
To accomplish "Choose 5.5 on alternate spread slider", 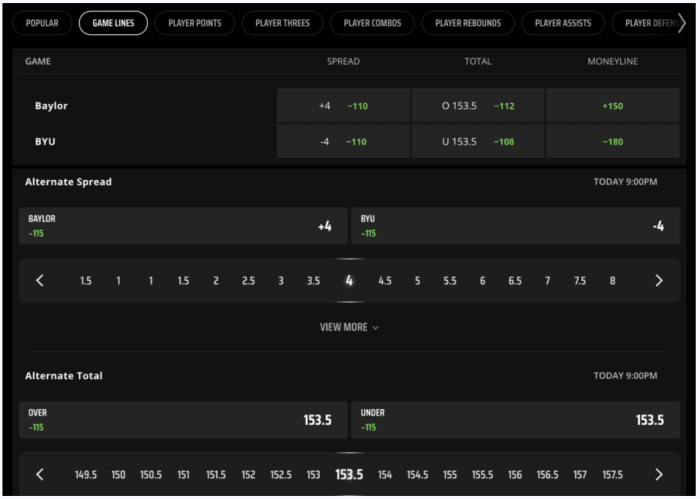I will (x=450, y=281).
